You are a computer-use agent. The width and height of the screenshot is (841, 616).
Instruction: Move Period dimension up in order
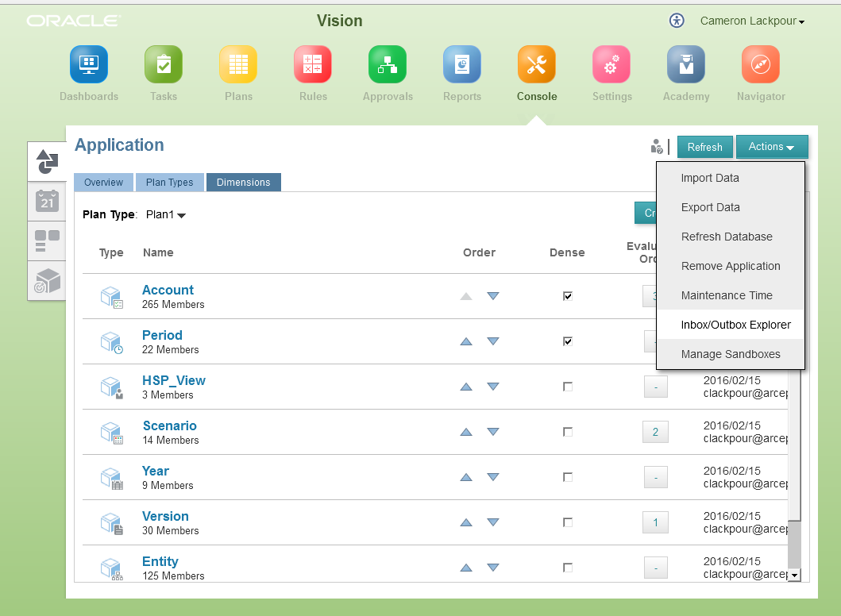(466, 341)
